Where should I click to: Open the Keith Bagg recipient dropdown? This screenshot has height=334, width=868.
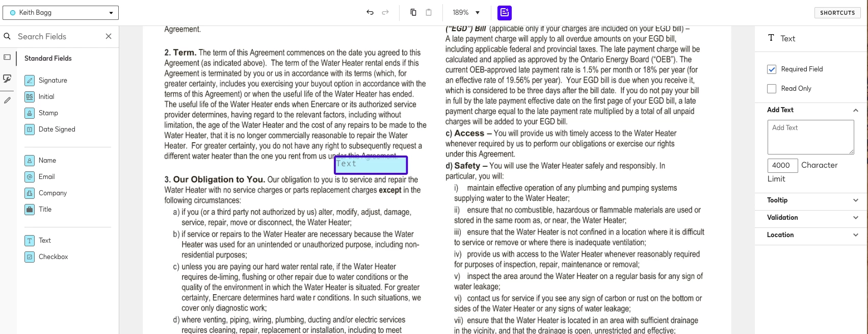pos(61,13)
